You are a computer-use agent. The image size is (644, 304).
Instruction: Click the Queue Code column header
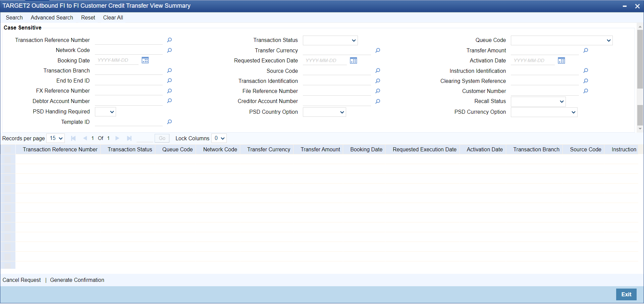(177, 150)
